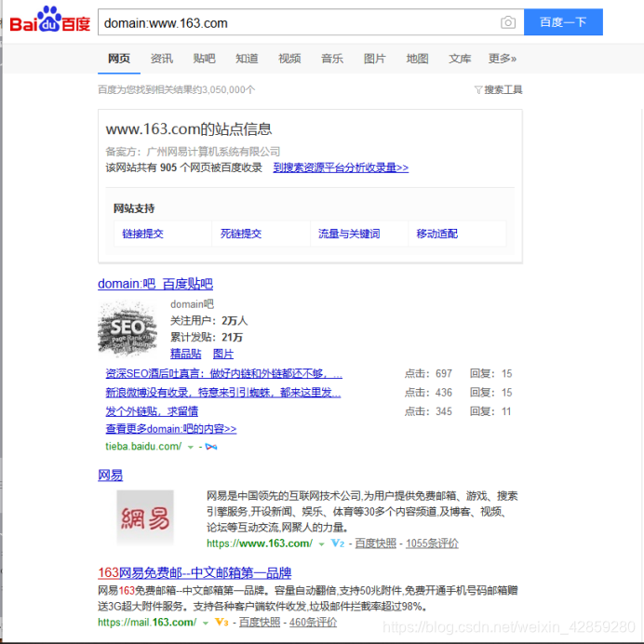Expand dropdown arrow after tieba.baidu.com
644x644 pixels.
191,447
